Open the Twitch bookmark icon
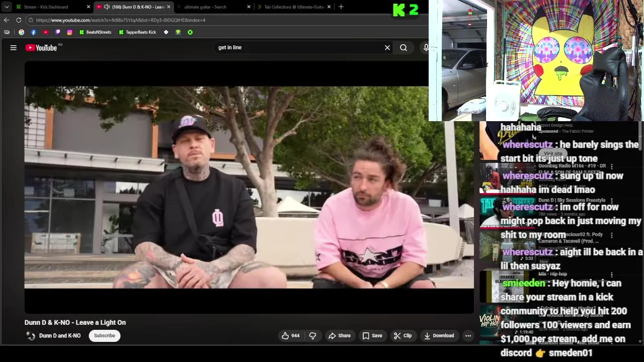Image resolution: width=644 pixels, height=362 pixels. (x=57, y=32)
